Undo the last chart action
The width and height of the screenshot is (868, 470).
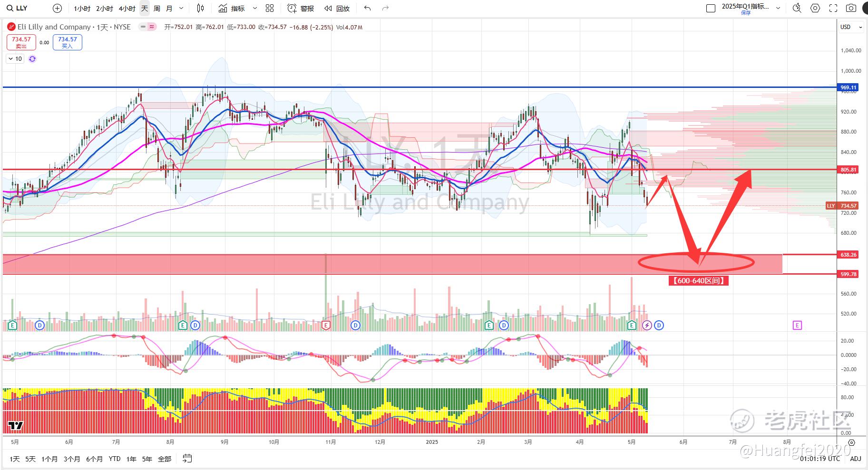(367, 8)
